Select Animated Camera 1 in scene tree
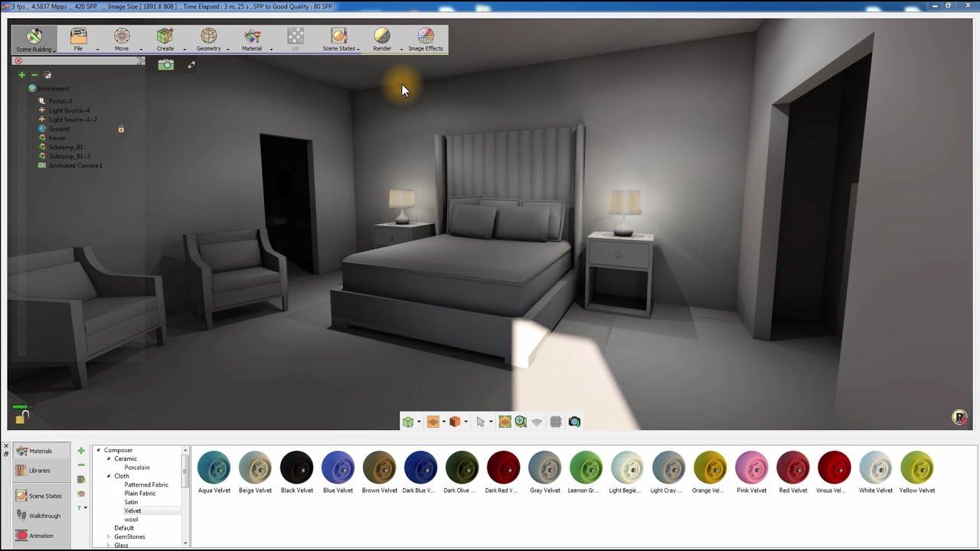The width and height of the screenshot is (980, 551). pos(76,165)
